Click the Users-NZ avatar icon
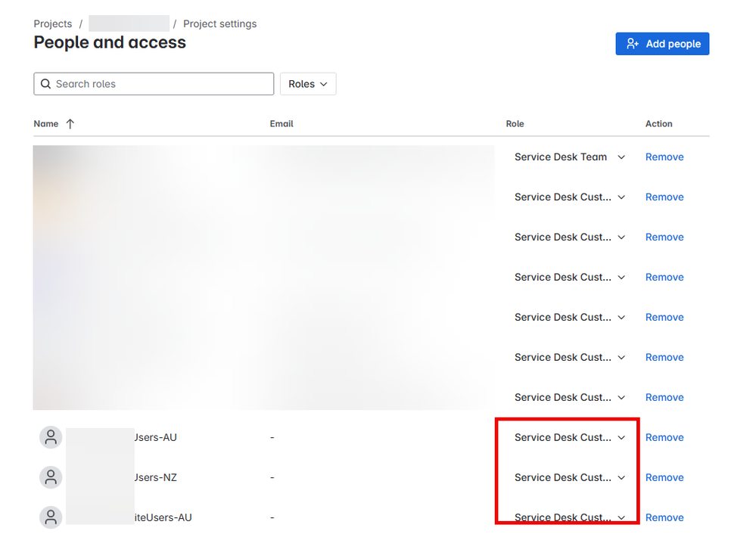Image resolution: width=756 pixels, height=534 pixels. 51,477
